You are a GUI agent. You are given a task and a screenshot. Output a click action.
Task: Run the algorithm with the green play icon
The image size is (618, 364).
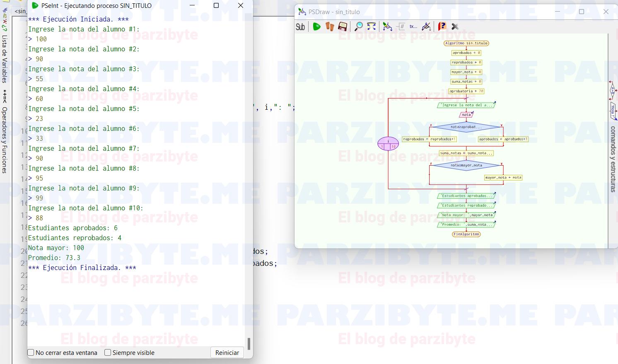317,27
